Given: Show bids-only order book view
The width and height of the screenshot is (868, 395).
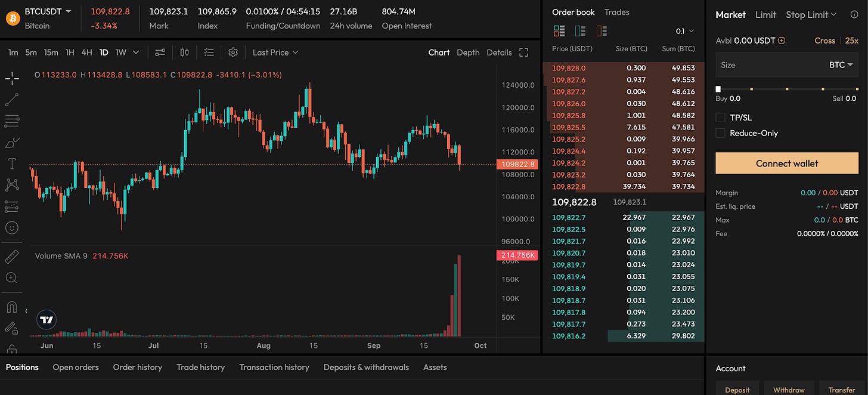Looking at the screenshot, I should (x=580, y=30).
